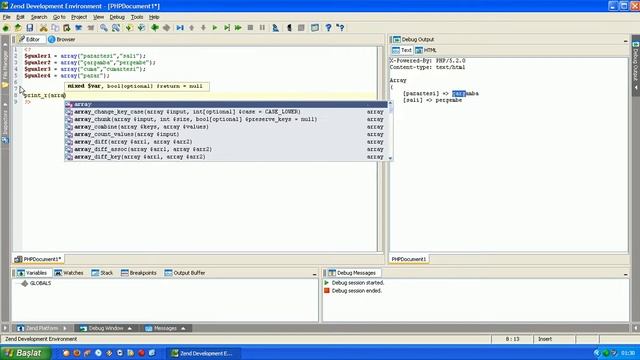This screenshot has width=640, height=360.
Task: Toggle the Zend Platform bottom bar button
Action: (x=42, y=328)
